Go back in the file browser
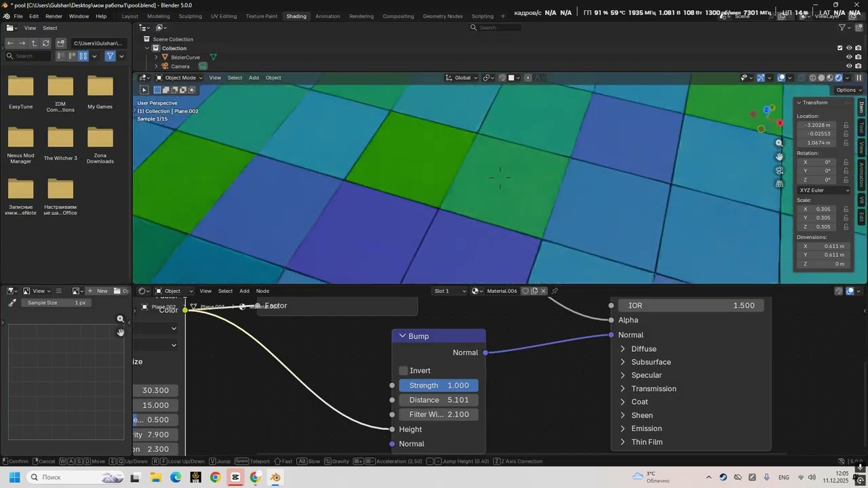 click(x=10, y=43)
